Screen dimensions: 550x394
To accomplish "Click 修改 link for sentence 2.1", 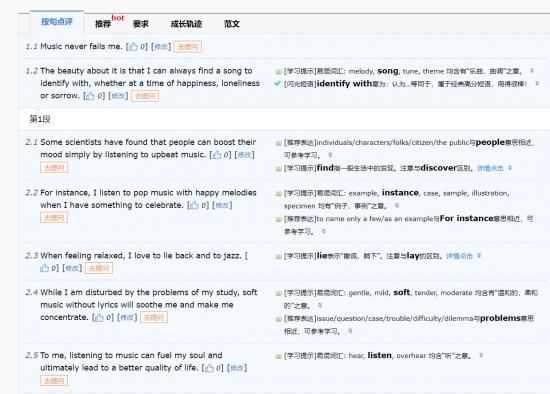I will 244,155.
